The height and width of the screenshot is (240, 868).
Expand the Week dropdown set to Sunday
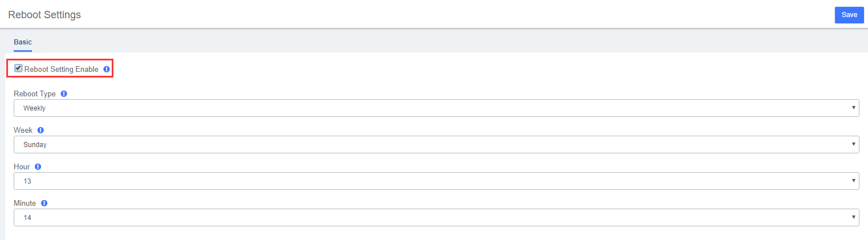tap(436, 144)
